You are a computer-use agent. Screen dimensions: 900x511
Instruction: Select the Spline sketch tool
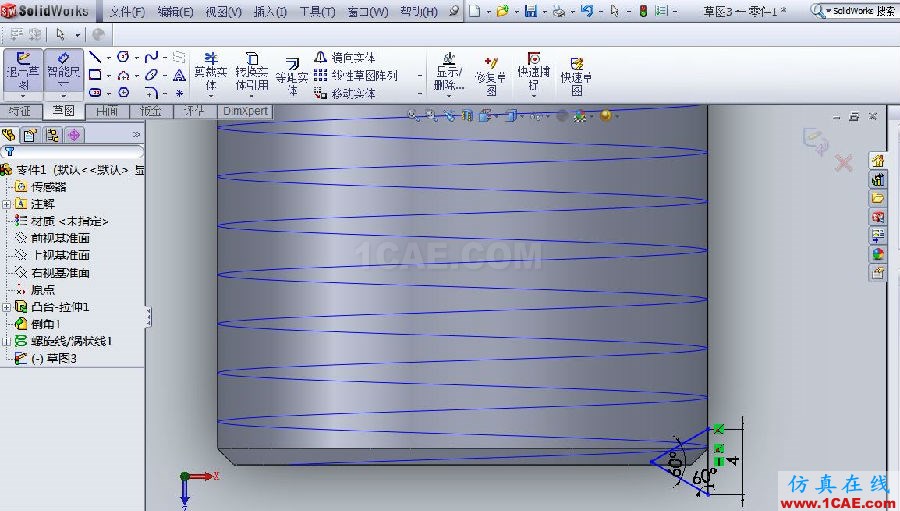[x=152, y=57]
